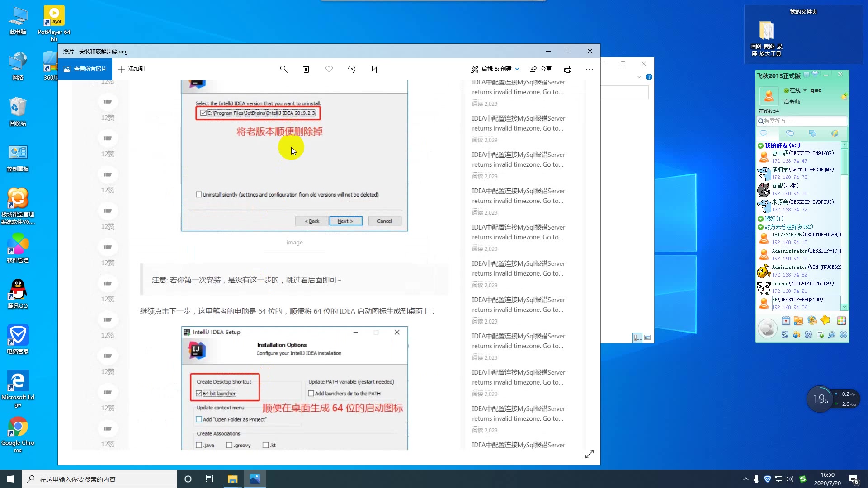This screenshot has height=488, width=868.
Task: Toggle fullscreen with the diagonal arrows icon
Action: coord(590,454)
